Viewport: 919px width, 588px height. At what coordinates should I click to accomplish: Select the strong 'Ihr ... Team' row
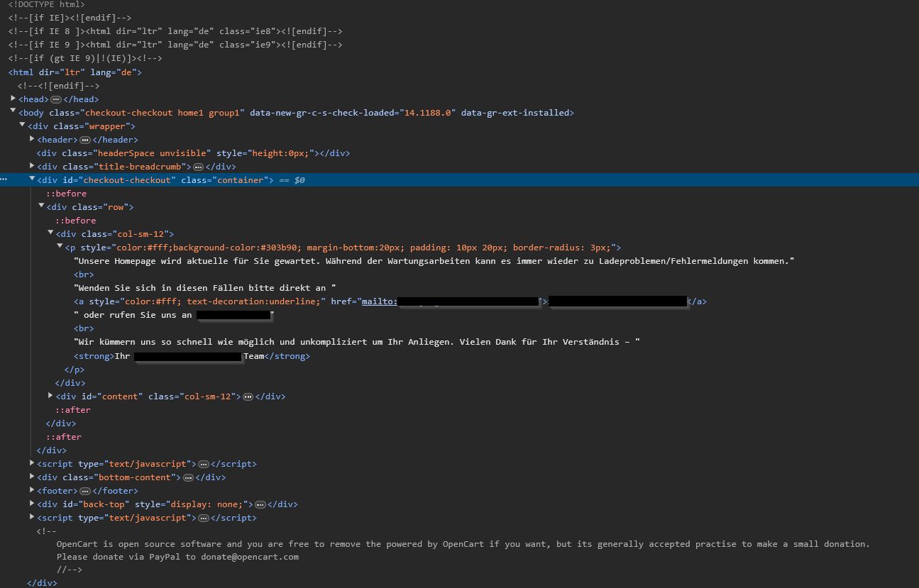pos(192,356)
